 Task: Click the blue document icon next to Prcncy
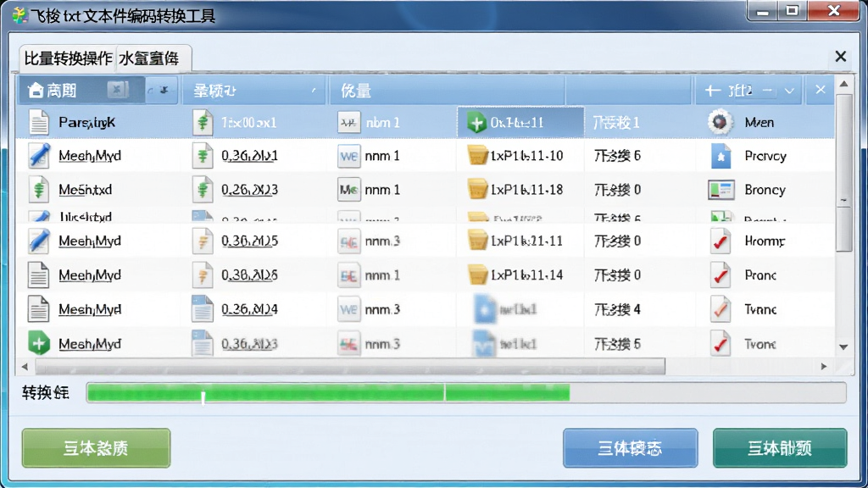tap(721, 156)
